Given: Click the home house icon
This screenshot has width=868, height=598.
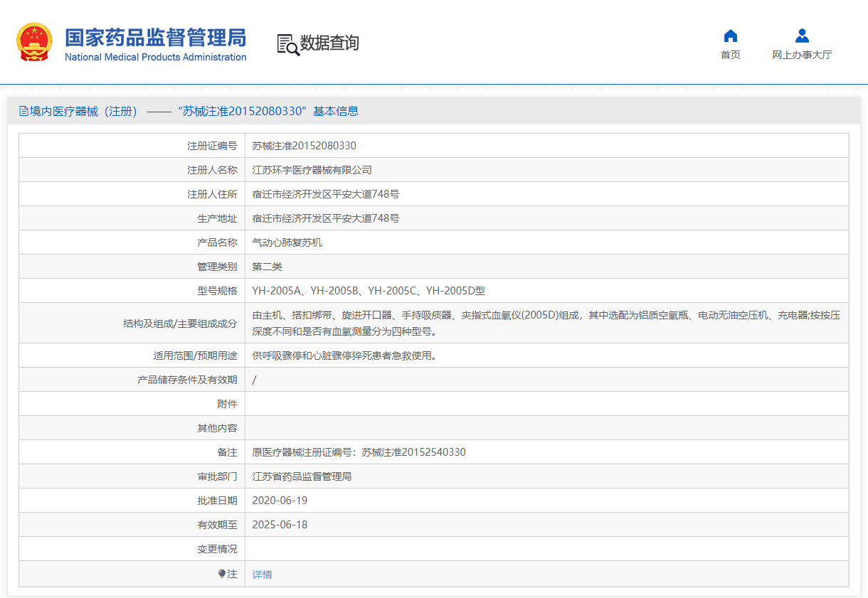Looking at the screenshot, I should coord(730,36).
